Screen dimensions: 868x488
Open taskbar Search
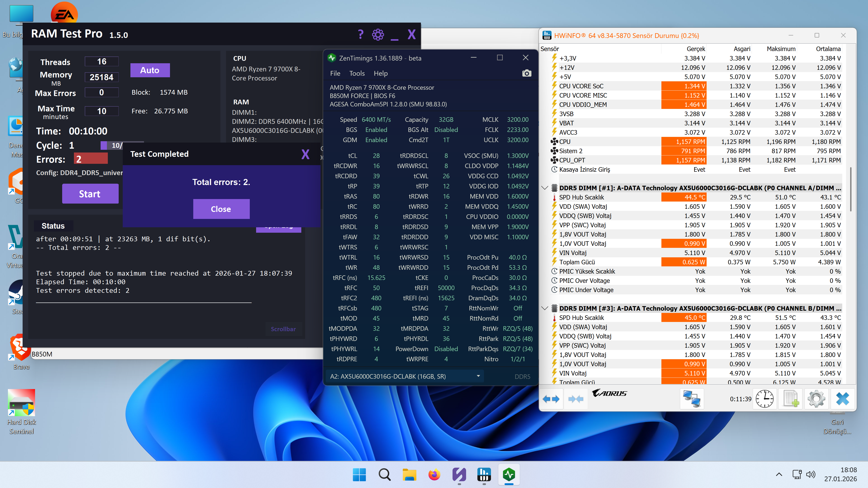[x=384, y=474]
